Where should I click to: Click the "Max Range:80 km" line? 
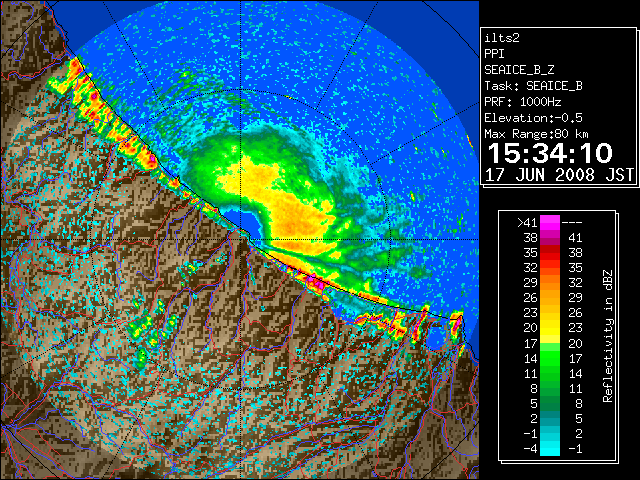pyautogui.click(x=536, y=134)
